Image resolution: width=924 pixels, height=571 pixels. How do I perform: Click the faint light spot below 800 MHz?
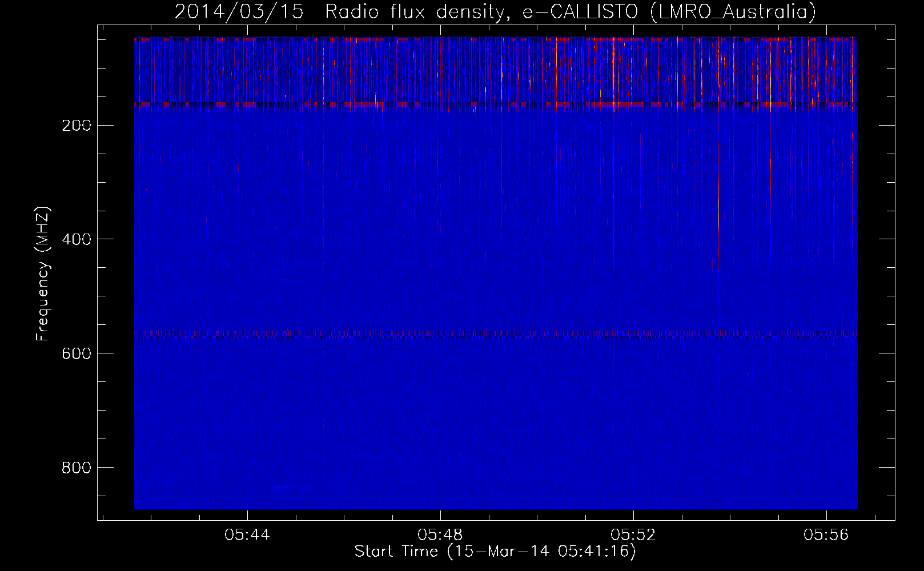click(284, 487)
